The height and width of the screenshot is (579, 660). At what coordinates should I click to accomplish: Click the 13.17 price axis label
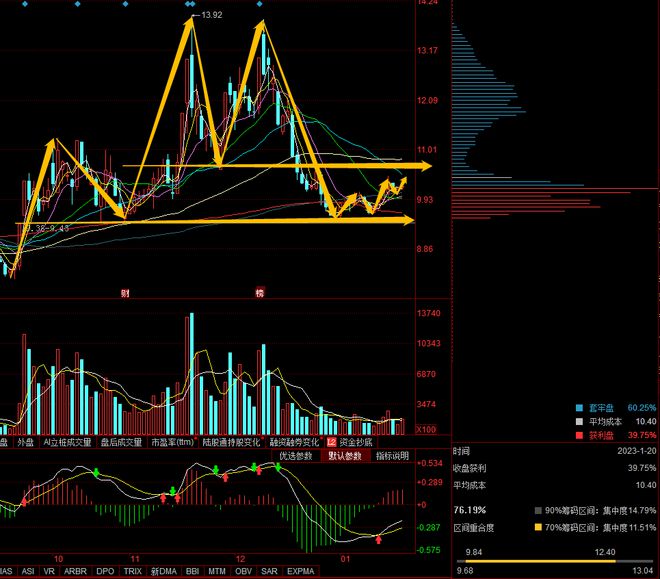point(427,50)
